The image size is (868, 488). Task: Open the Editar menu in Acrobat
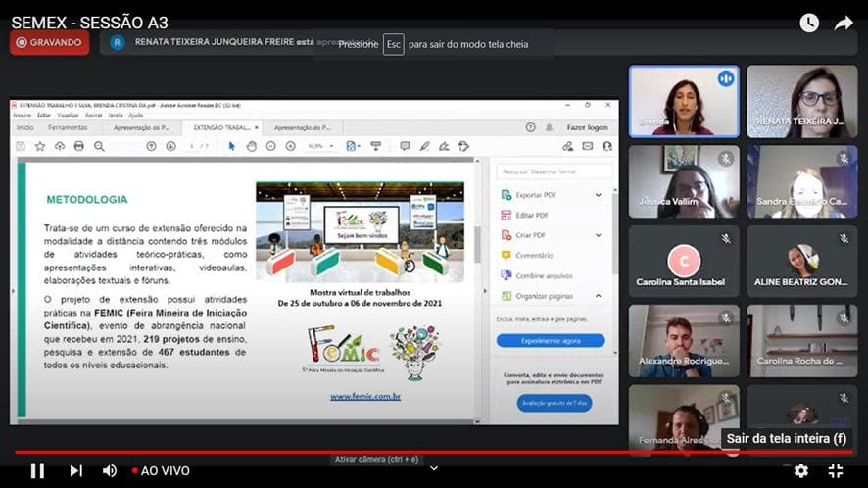point(44,116)
